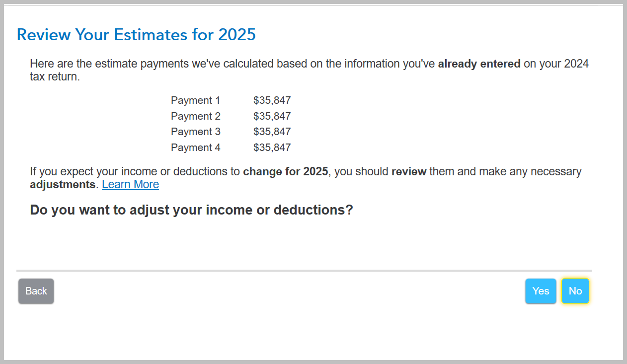Click the Payment 1 label
Screen dimensions: 627x364
[195, 100]
